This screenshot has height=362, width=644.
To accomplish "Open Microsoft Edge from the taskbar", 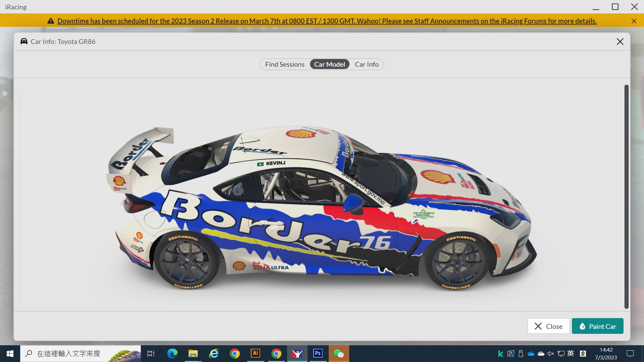I will click(x=172, y=353).
